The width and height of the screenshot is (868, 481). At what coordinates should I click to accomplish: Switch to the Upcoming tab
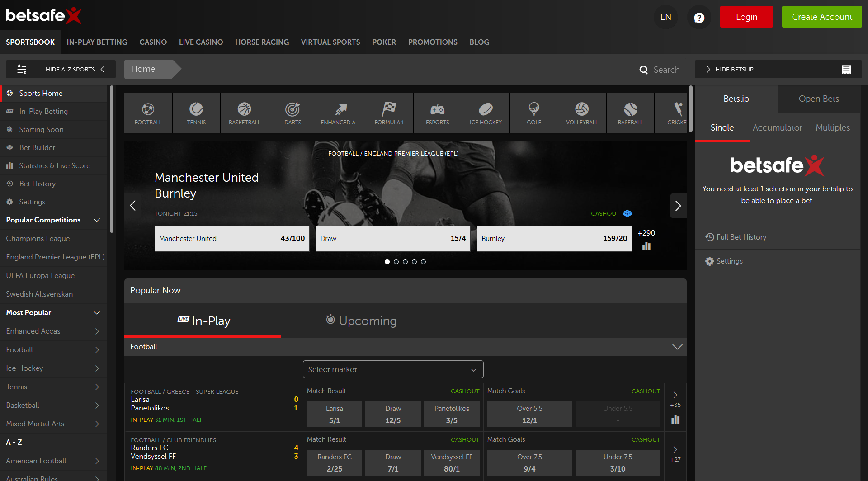click(x=361, y=321)
